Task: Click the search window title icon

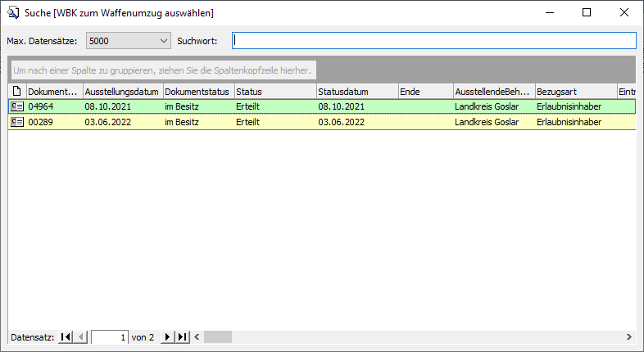Action: pos(13,13)
